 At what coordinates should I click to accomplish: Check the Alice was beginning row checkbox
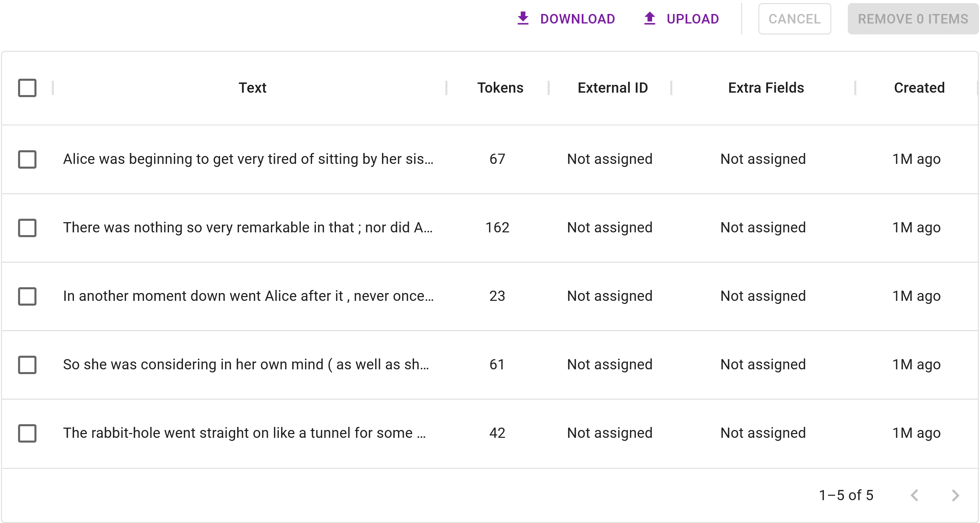[x=27, y=159]
